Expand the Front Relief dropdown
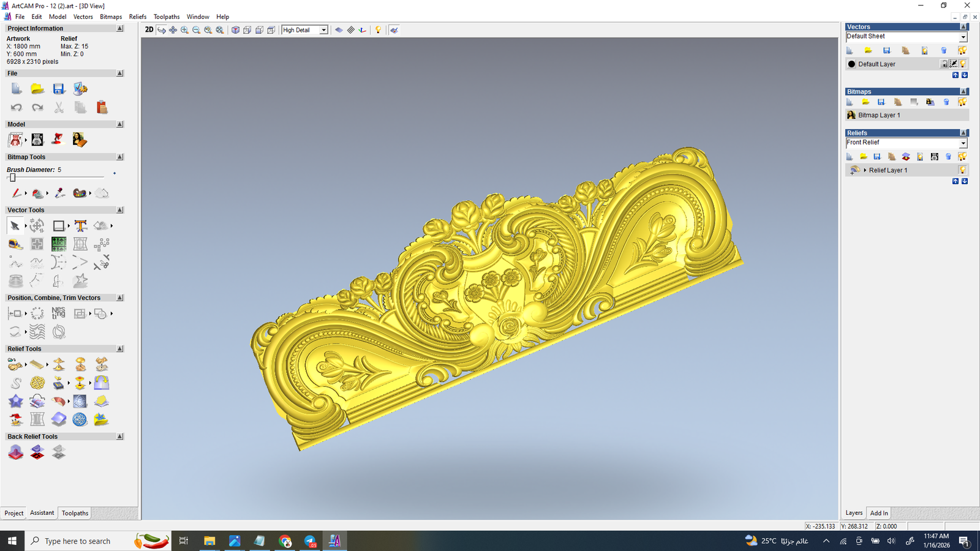 (963, 143)
